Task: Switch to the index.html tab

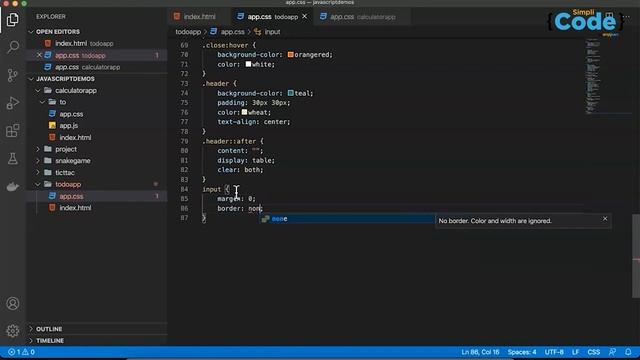Action: coord(199,17)
